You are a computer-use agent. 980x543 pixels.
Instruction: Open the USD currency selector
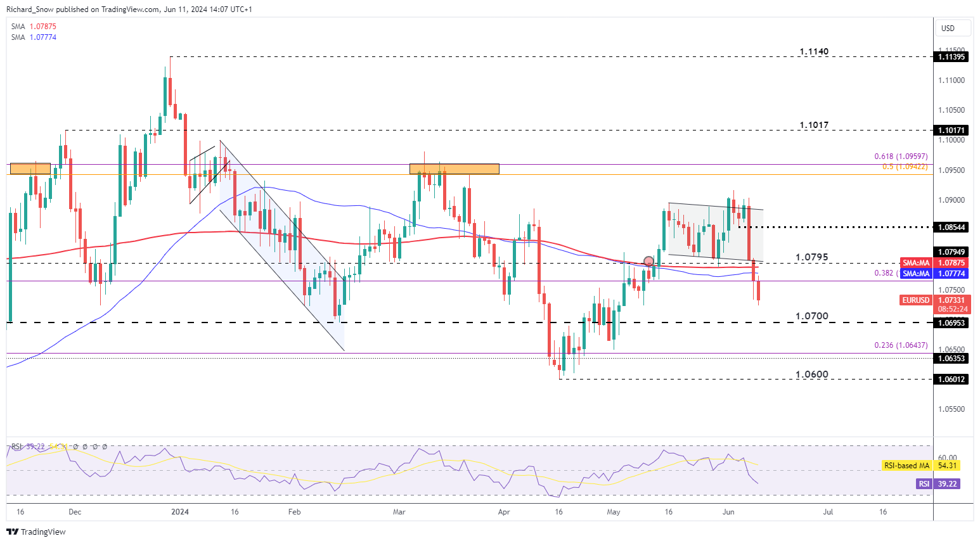[953, 29]
